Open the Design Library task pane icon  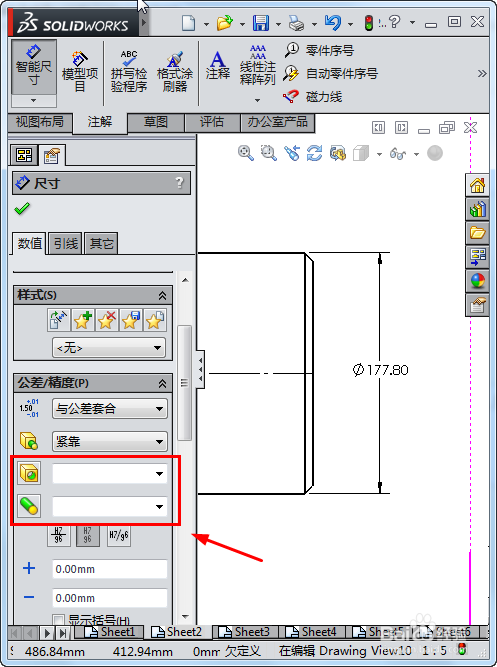477,209
